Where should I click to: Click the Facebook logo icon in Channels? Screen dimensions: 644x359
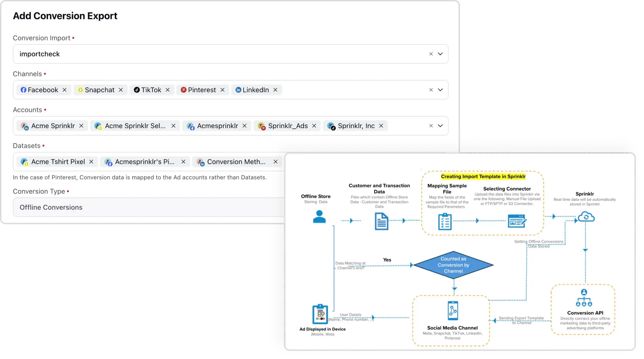pos(23,90)
